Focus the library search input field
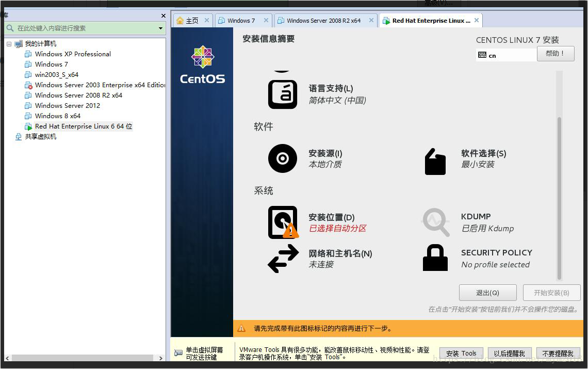 click(86, 28)
